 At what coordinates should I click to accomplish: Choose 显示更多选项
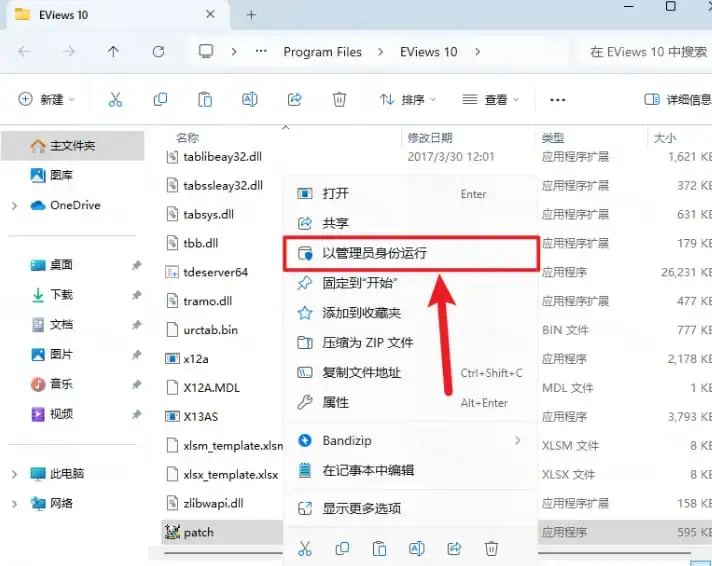point(410,508)
